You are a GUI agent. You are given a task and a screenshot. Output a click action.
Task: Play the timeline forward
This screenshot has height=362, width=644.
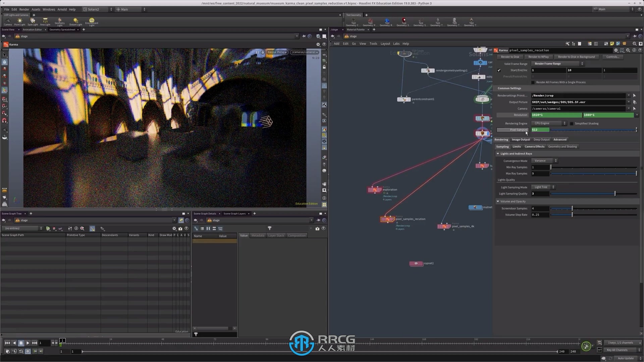(28, 343)
